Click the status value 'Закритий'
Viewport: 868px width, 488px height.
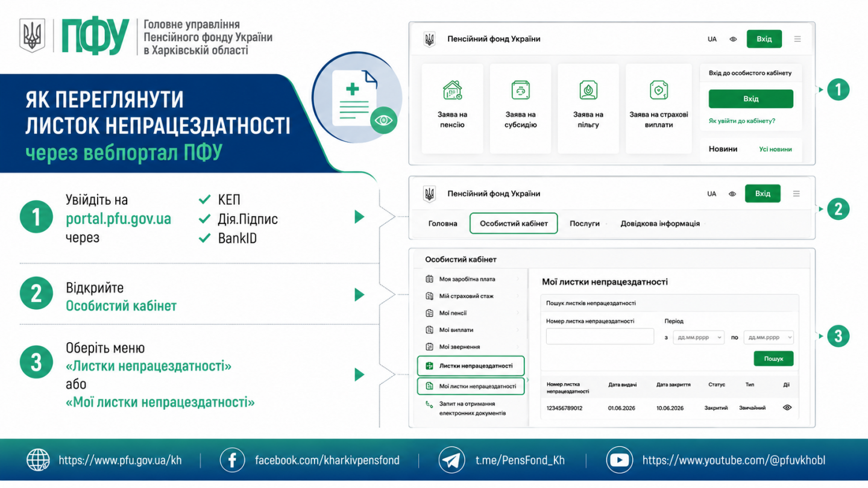[716, 408]
